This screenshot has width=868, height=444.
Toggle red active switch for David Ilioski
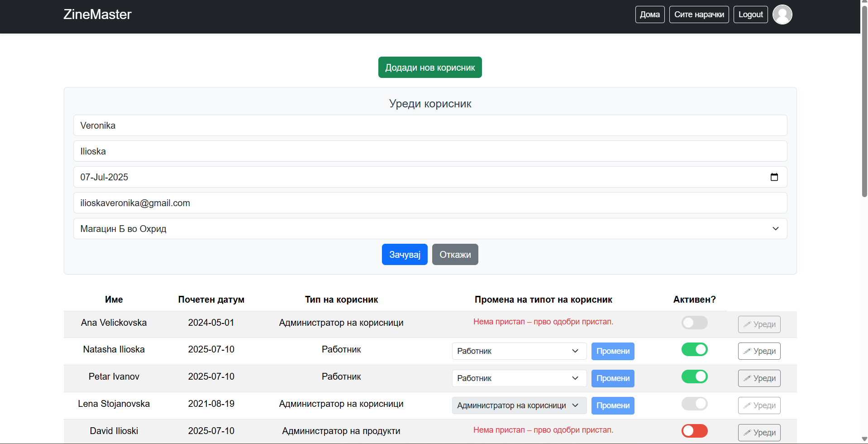(x=694, y=431)
